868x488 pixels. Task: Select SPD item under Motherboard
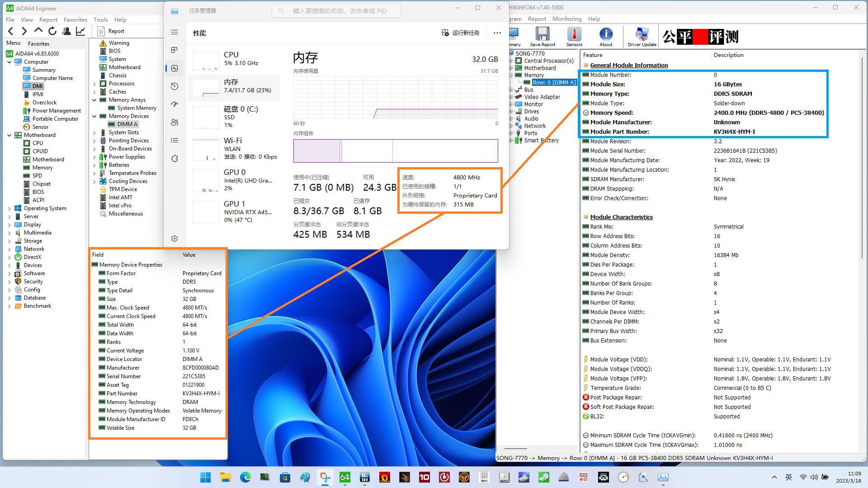click(37, 176)
